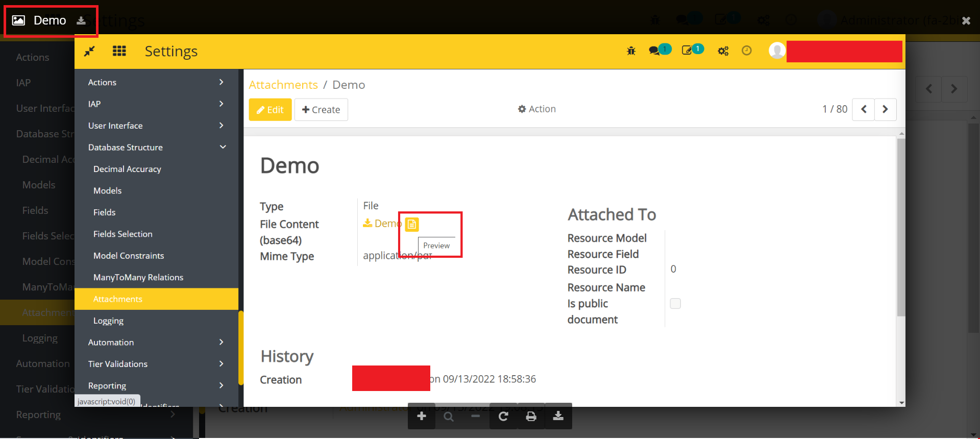Viewport: 980px width, 439px height.
Task: Print the image from the viewer toolbar
Action: (x=531, y=417)
